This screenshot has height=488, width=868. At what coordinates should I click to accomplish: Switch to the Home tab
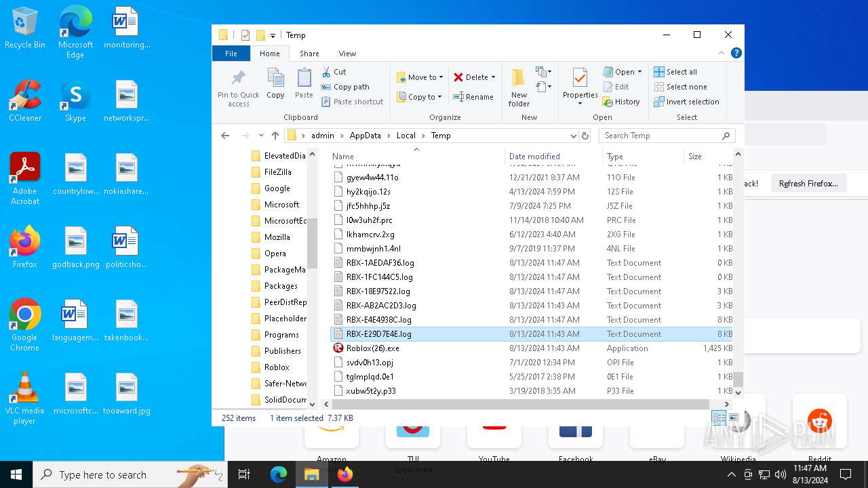[269, 54]
